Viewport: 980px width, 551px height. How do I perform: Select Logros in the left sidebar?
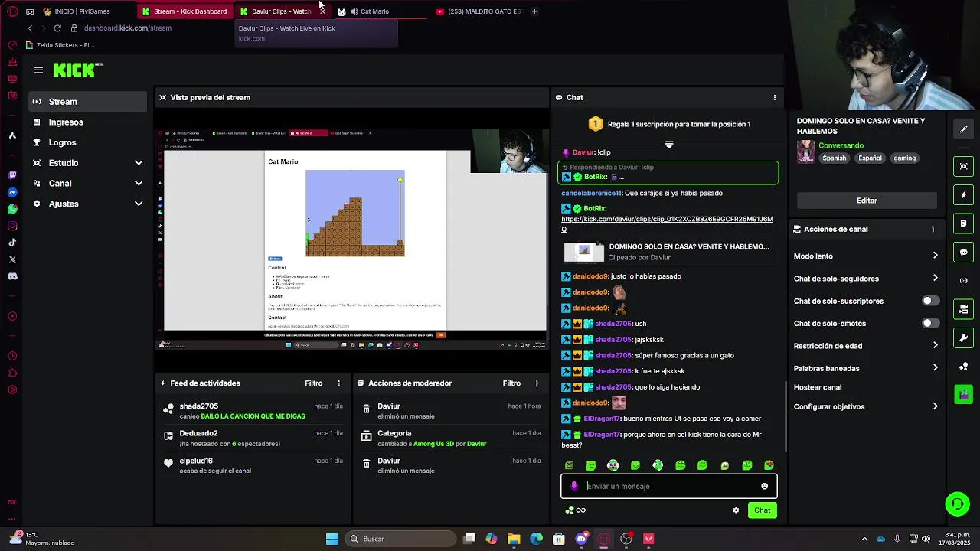[x=88, y=142]
